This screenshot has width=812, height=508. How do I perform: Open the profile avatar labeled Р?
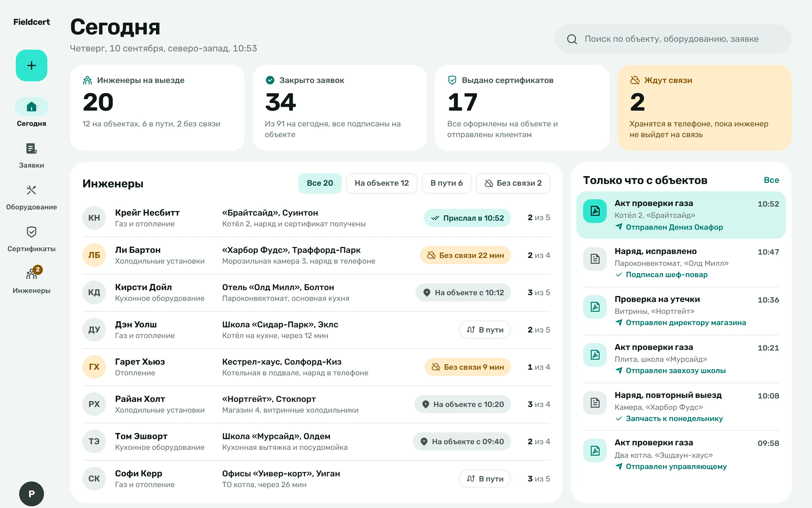coord(32,494)
